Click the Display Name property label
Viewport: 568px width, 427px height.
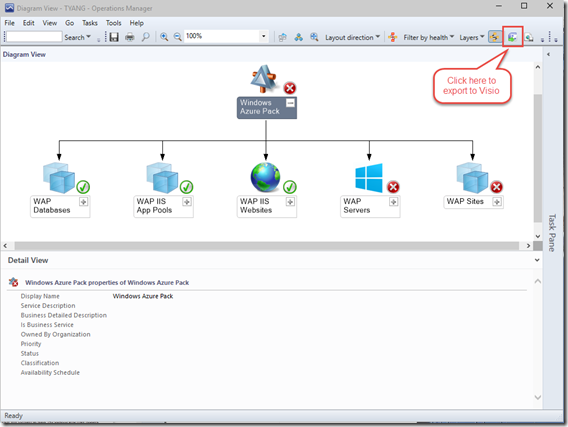click(40, 296)
